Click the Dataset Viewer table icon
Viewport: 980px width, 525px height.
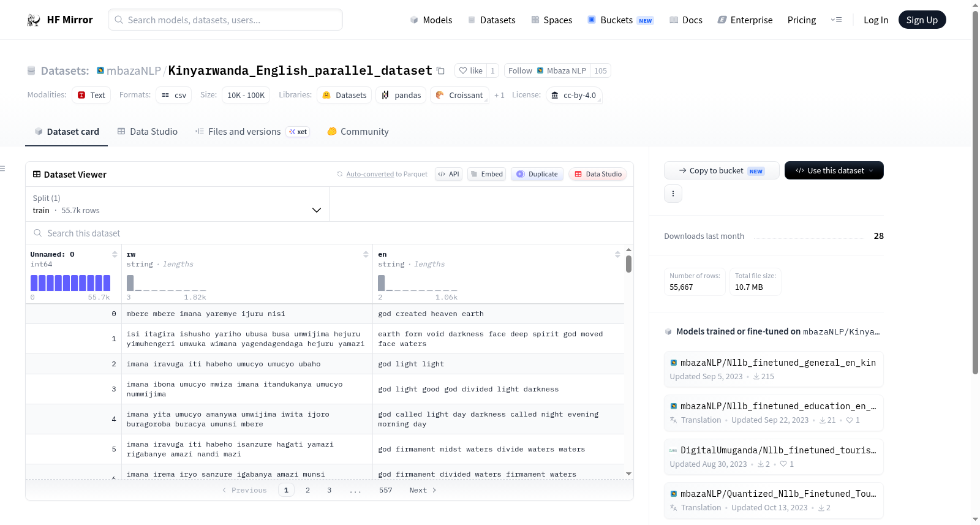pos(37,175)
